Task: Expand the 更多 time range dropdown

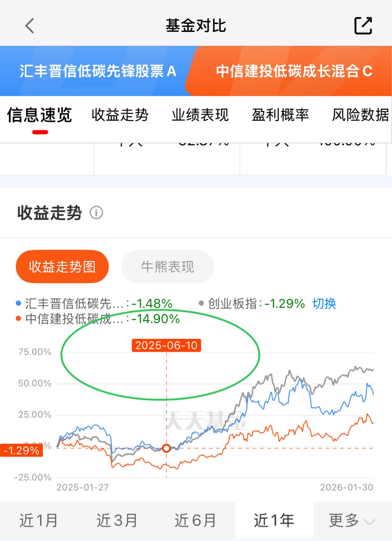Action: (x=352, y=521)
